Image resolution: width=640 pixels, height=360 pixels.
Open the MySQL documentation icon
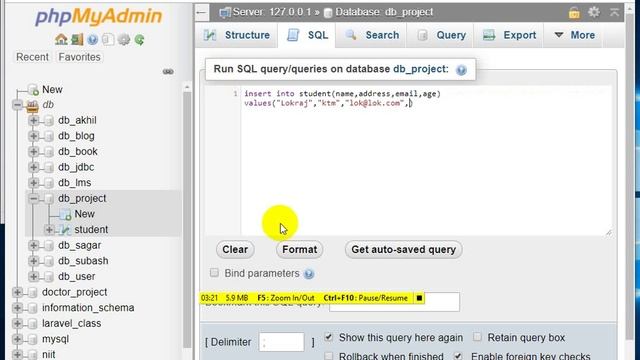108,40
